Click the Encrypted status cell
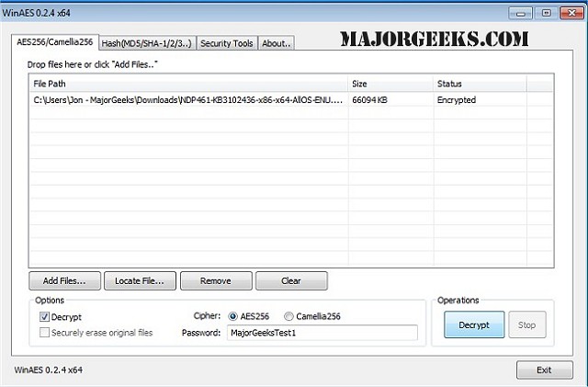 480,100
